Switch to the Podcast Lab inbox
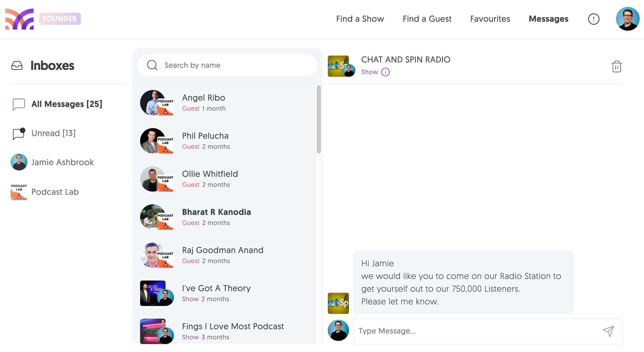Image resolution: width=644 pixels, height=352 pixels. pos(55,192)
